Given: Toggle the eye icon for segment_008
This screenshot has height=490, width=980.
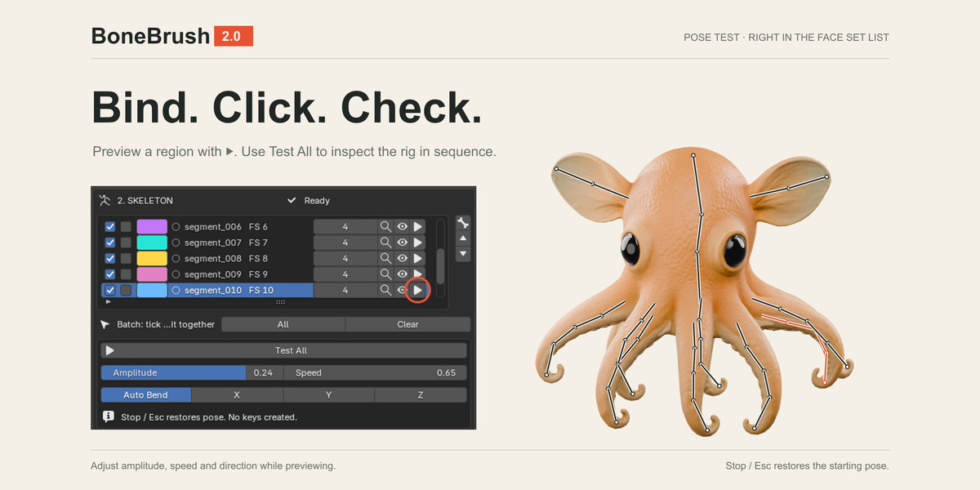Looking at the screenshot, I should [x=402, y=258].
